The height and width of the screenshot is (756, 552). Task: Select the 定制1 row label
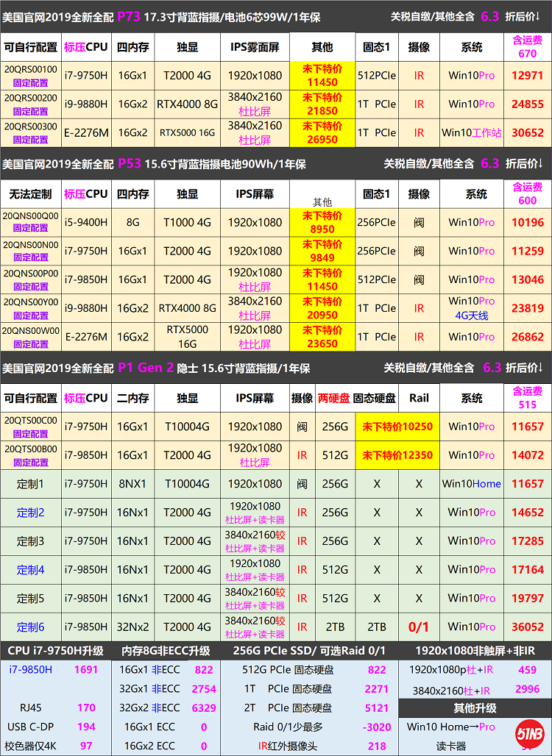[31, 484]
